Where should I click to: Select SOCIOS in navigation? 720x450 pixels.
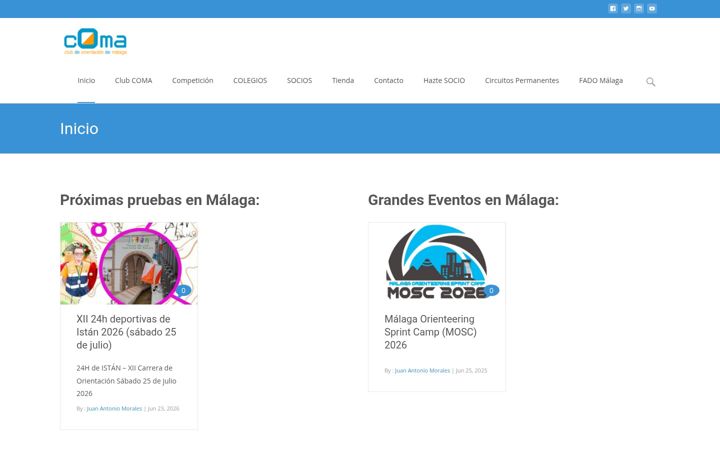point(299,80)
